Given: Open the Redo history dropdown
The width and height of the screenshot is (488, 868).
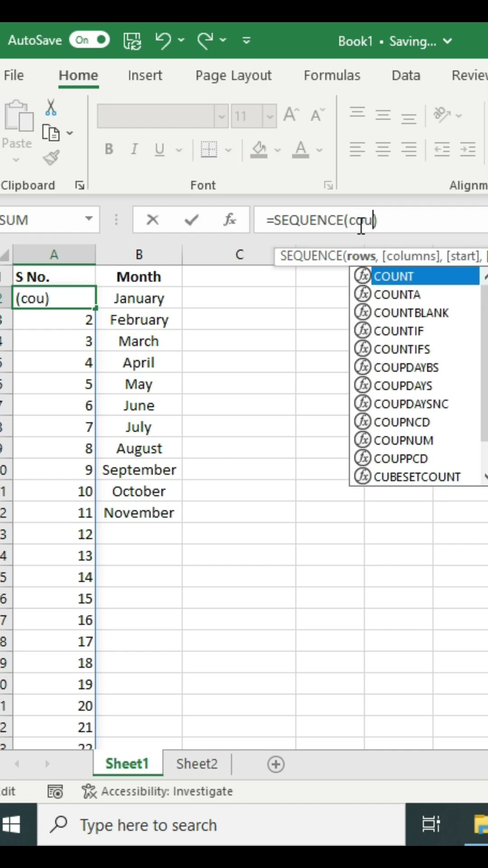Looking at the screenshot, I should tap(223, 40).
